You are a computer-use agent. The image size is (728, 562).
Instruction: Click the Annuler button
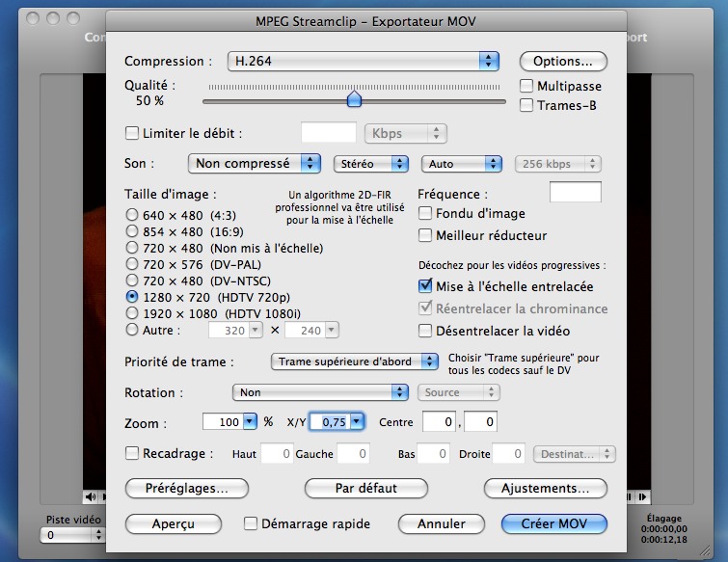tap(442, 524)
